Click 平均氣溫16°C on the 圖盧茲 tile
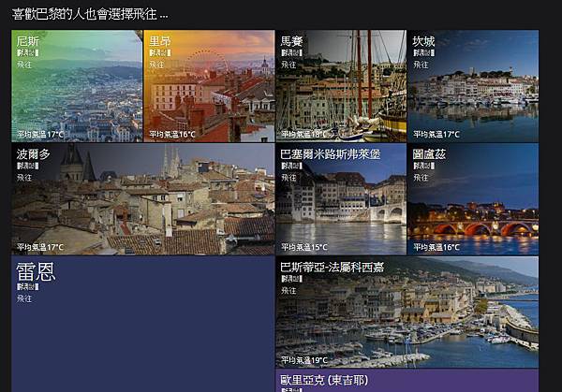Image resolution: width=562 pixels, height=392 pixels. click(x=436, y=247)
